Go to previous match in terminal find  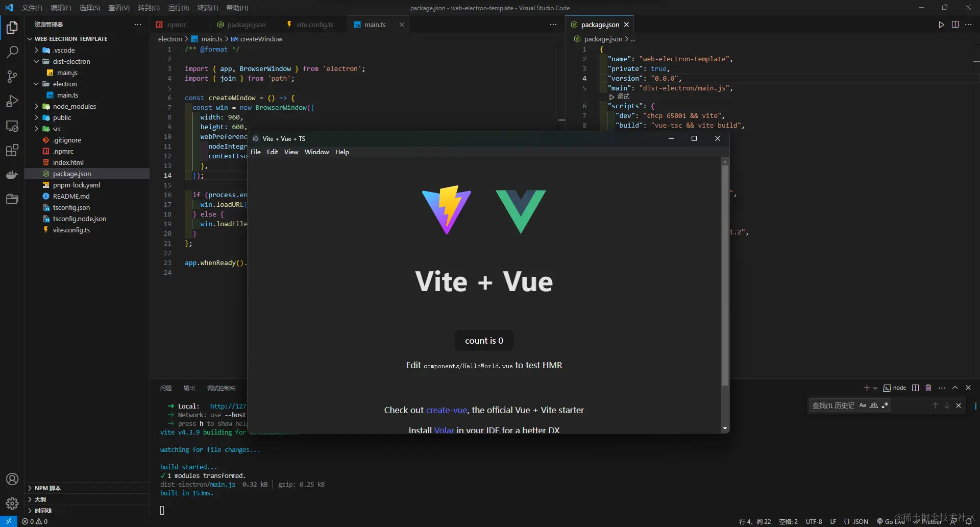click(x=935, y=405)
